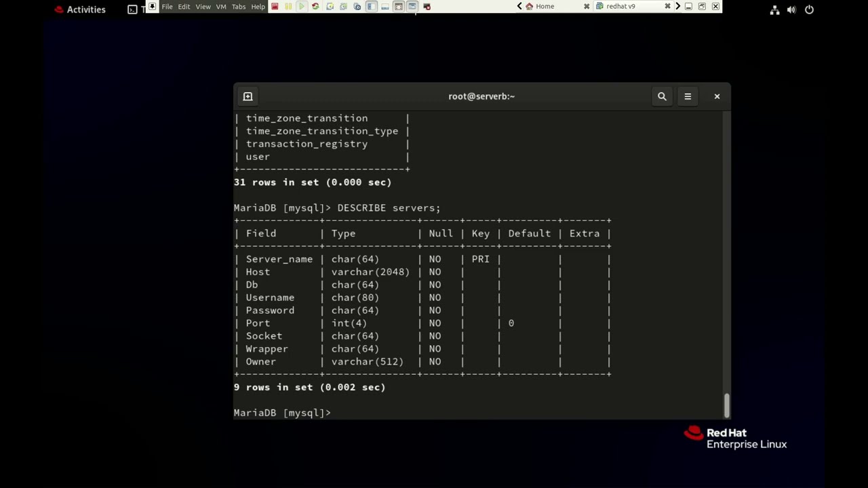Click the red console disconnect toolbar icon
This screenshot has width=868, height=488.
tap(427, 6)
